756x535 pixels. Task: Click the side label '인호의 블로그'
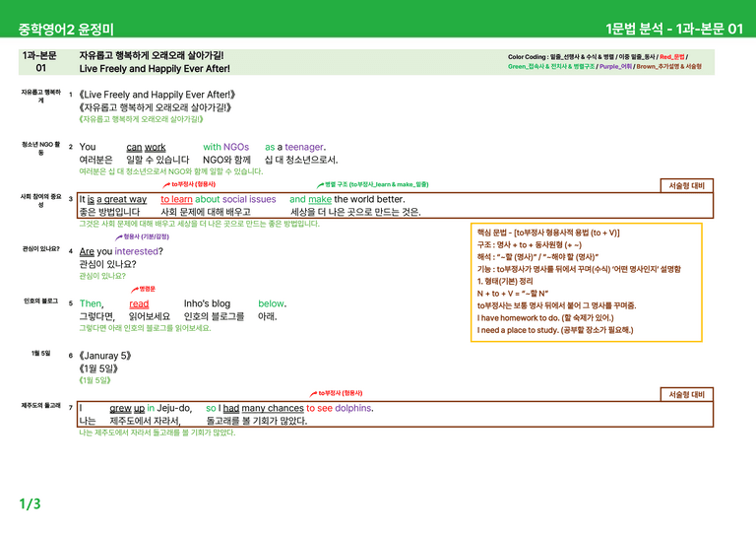(40, 301)
